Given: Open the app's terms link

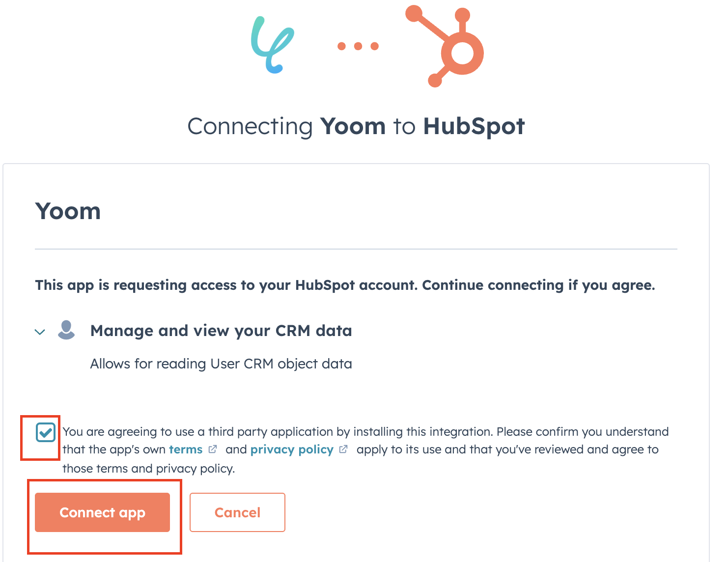Looking at the screenshot, I should click(x=186, y=450).
